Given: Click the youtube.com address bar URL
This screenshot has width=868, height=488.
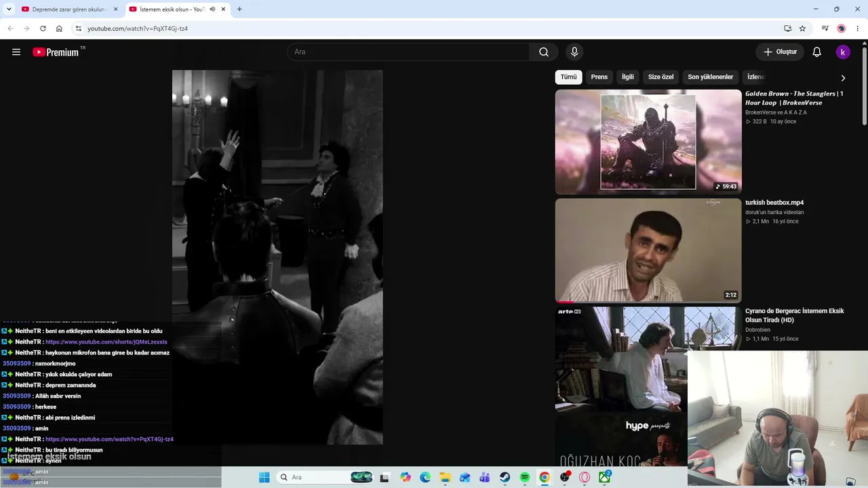Looking at the screenshot, I should [x=138, y=28].
